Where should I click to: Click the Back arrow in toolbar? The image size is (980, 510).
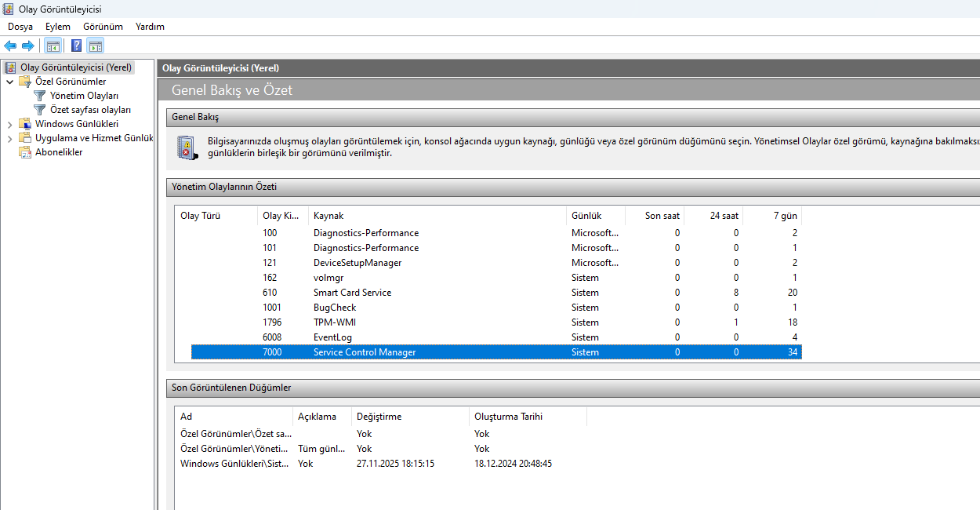coord(10,46)
